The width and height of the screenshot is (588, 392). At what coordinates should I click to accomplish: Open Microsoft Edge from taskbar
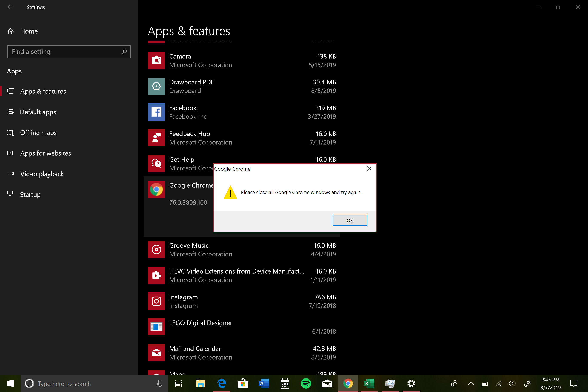pyautogui.click(x=222, y=383)
